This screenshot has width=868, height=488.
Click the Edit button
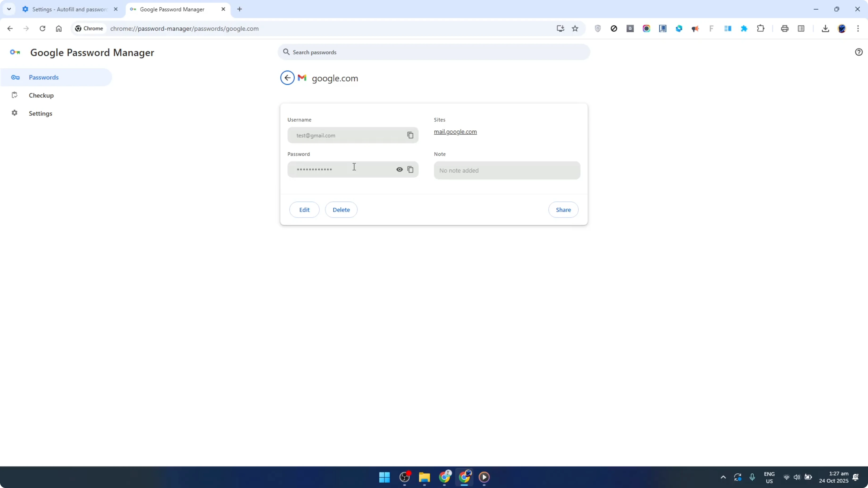pyautogui.click(x=304, y=210)
